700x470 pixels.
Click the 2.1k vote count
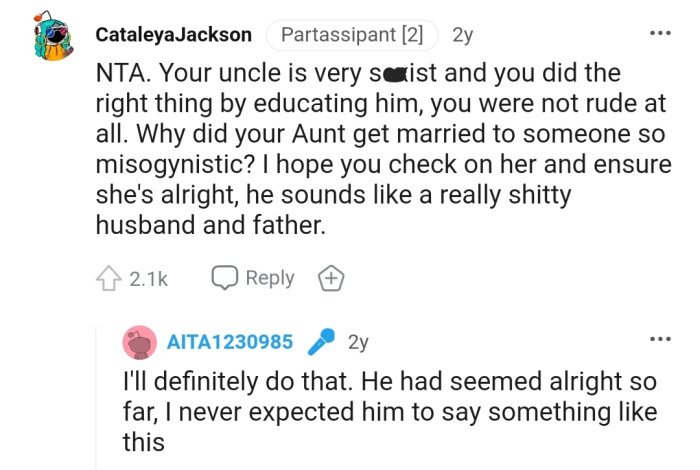click(x=148, y=278)
